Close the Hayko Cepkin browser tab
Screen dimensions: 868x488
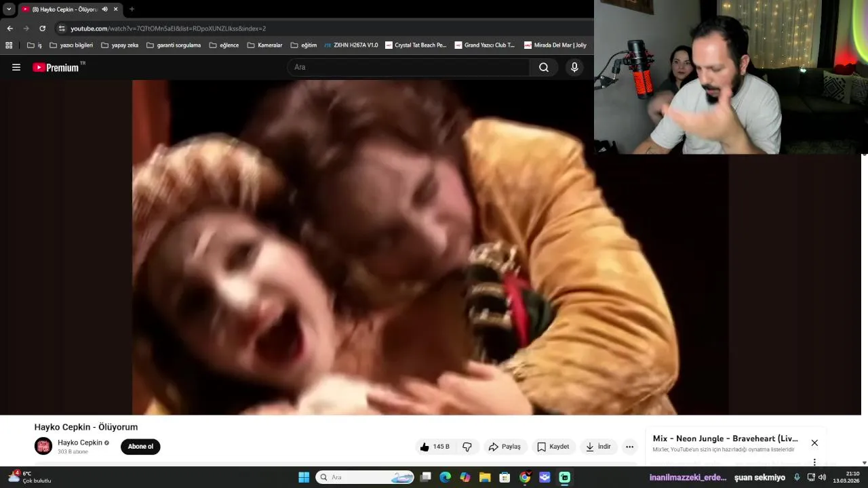click(115, 9)
